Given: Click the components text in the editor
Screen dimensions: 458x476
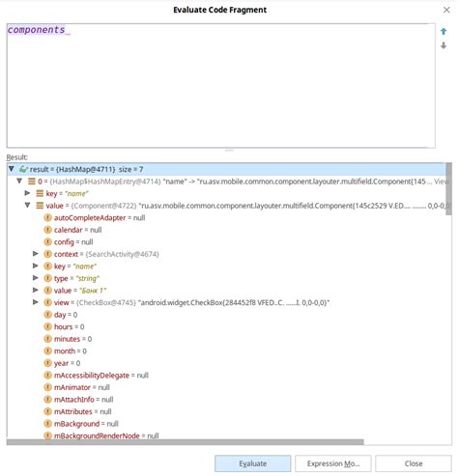Looking at the screenshot, I should click(x=36, y=30).
